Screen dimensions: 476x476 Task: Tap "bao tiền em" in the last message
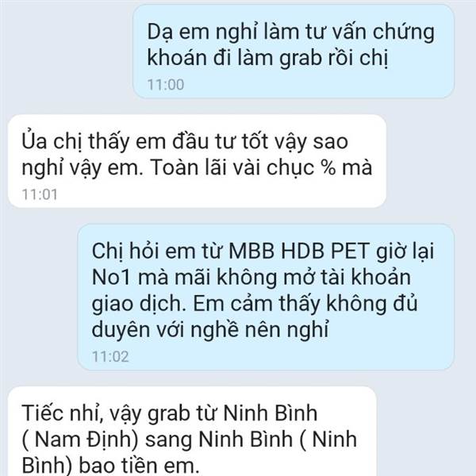(x=139, y=465)
